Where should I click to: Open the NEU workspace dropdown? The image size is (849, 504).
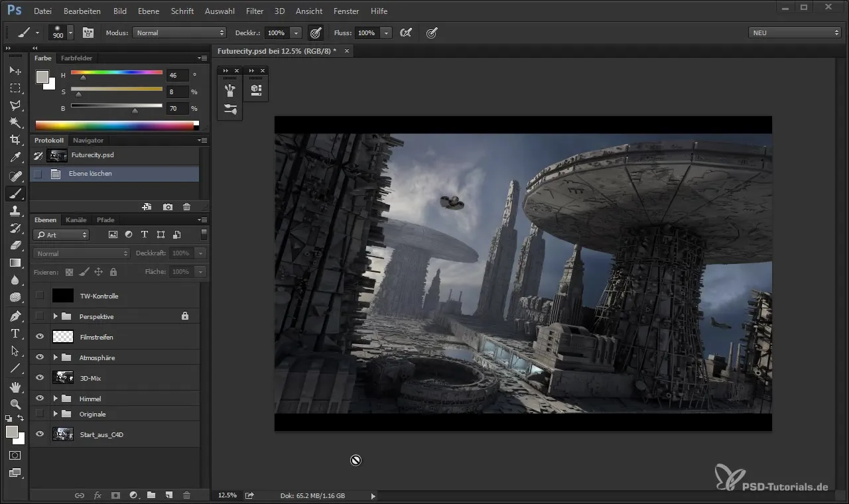pos(794,32)
